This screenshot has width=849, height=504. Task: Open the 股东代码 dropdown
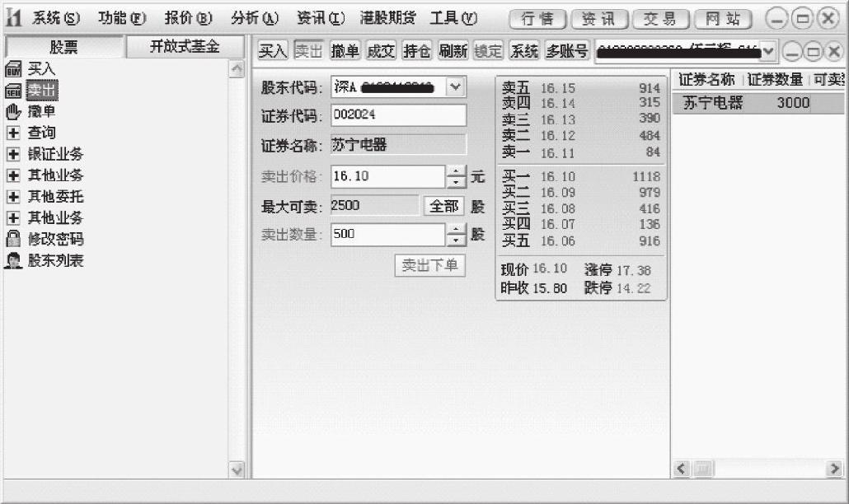pyautogui.click(x=455, y=86)
